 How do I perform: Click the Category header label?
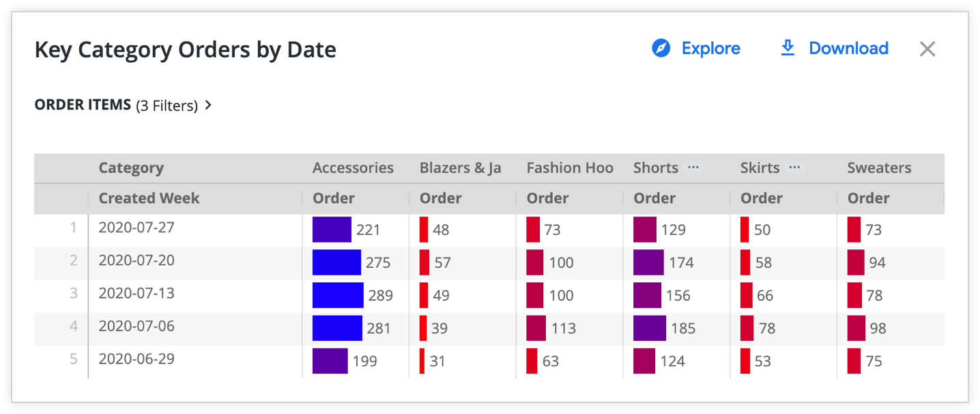tap(131, 168)
